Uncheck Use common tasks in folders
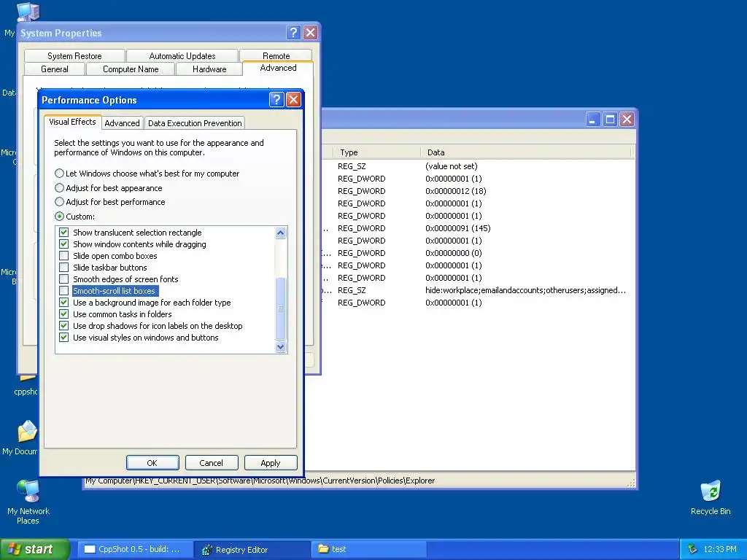The width and height of the screenshot is (747, 560). (64, 314)
